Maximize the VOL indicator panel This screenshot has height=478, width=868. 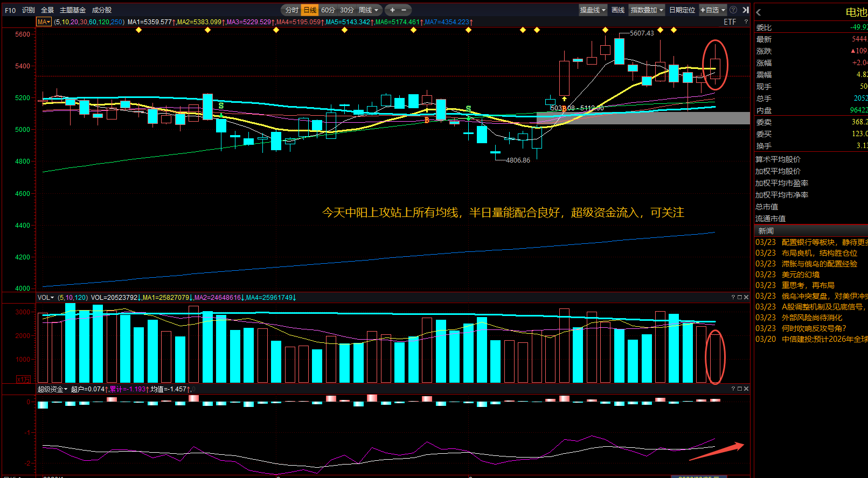click(x=740, y=297)
